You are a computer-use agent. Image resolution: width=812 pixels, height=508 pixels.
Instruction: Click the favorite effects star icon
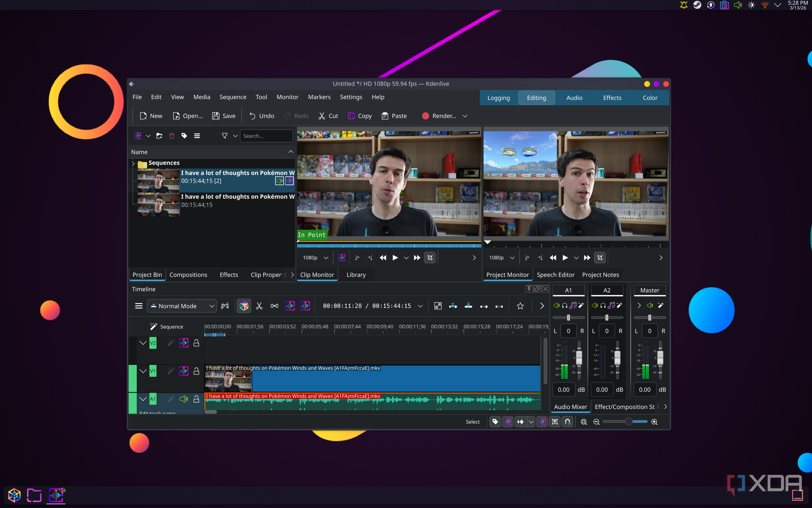point(520,306)
